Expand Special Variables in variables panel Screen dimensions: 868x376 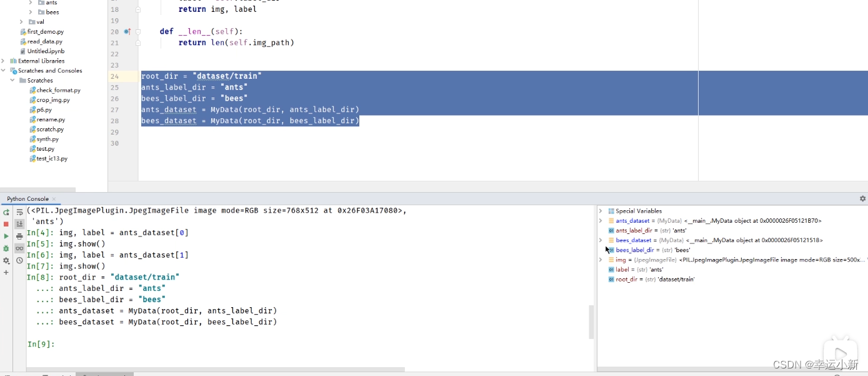(x=601, y=211)
